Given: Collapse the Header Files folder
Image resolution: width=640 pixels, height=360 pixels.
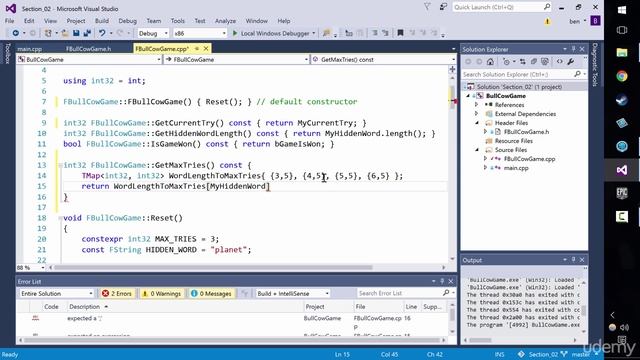Looking at the screenshot, I should pos(476,123).
